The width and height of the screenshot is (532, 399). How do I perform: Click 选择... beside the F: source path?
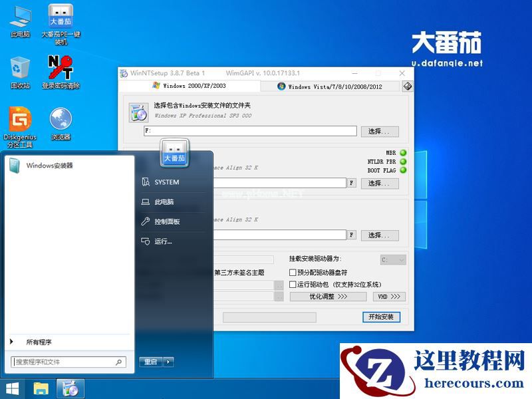pyautogui.click(x=380, y=130)
